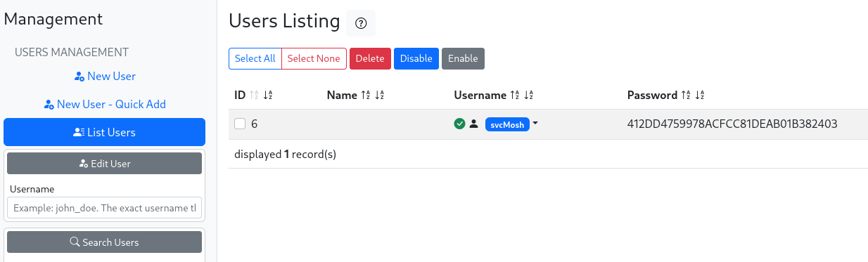Sort ID column ascending
The width and height of the screenshot is (868, 262).
(255, 96)
